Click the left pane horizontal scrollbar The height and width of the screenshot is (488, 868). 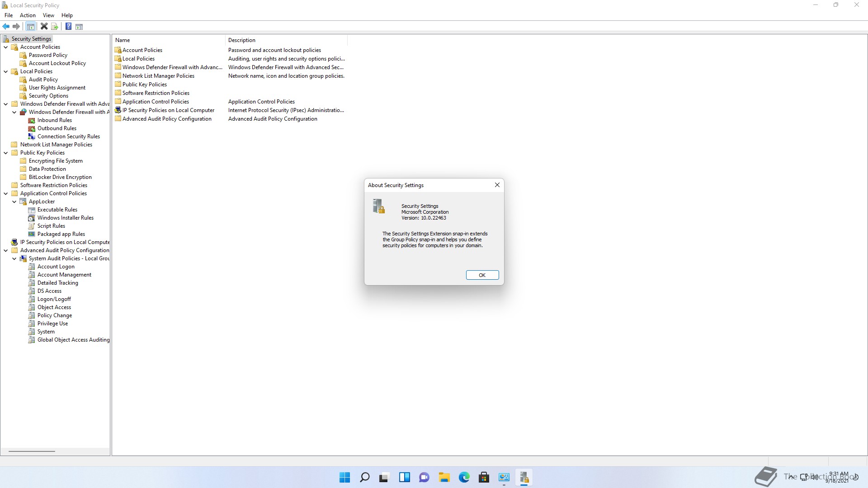tap(32, 451)
